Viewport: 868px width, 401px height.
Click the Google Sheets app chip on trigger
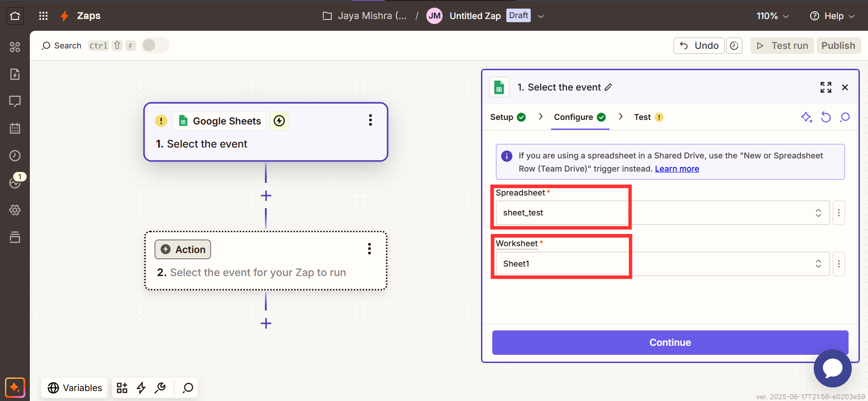click(220, 121)
